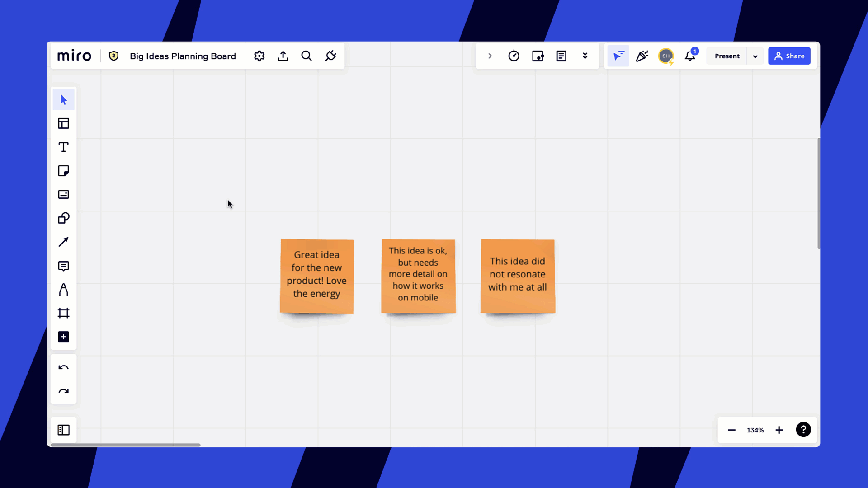The image size is (868, 488).
Task: Send a reaction with party icon
Action: coord(642,56)
